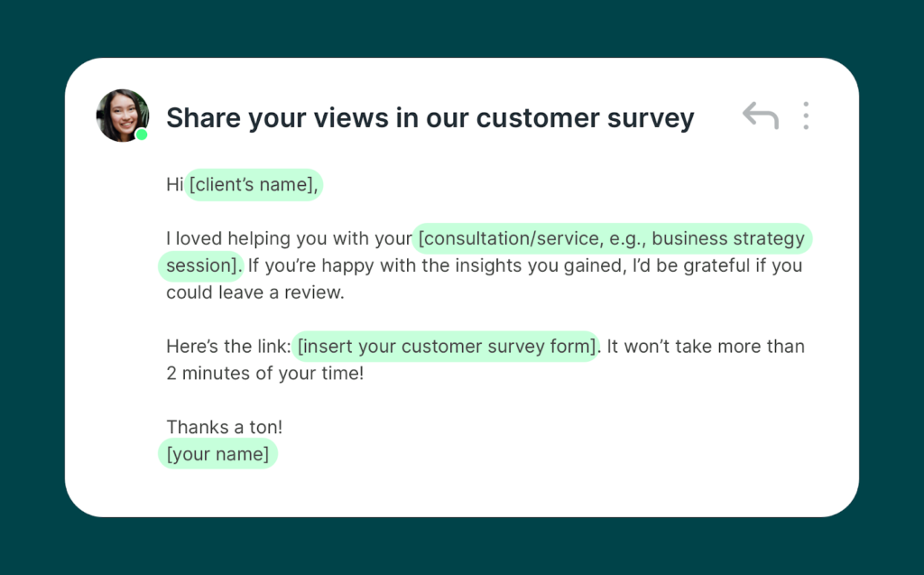Click the [insert your customer survey form] placeholder
The width and height of the screenshot is (924, 575).
pyautogui.click(x=446, y=346)
